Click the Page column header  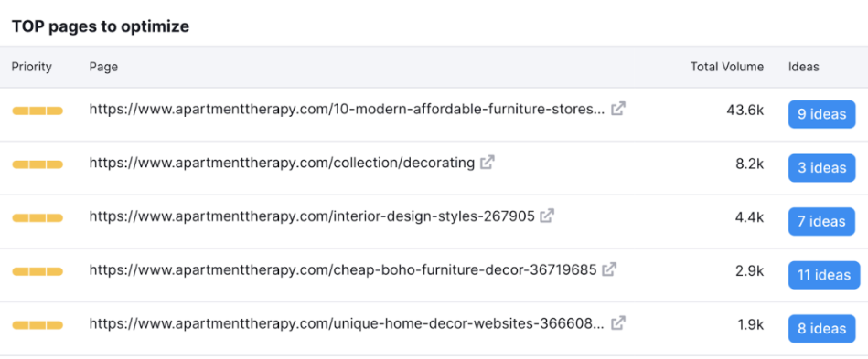coord(103,67)
